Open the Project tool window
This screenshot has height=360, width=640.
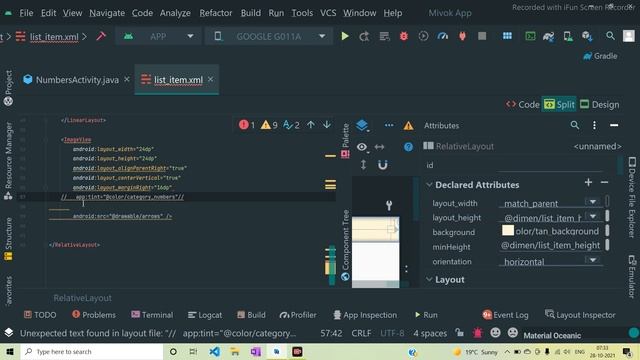8,88
